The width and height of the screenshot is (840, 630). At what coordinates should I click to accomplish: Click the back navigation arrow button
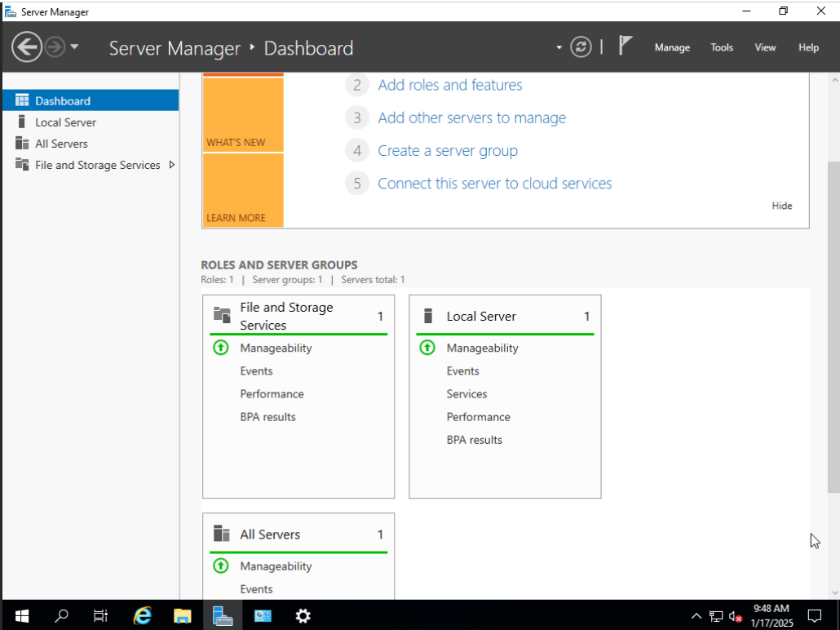pos(27,47)
